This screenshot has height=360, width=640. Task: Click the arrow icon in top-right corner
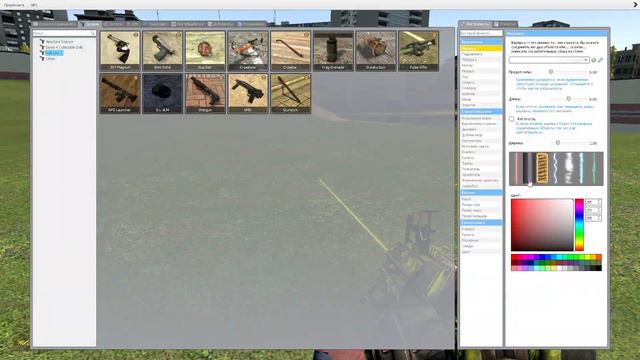(635, 4)
